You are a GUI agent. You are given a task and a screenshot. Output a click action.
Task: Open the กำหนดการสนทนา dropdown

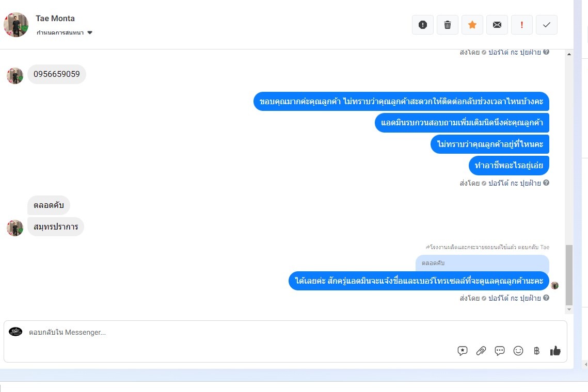tap(64, 32)
